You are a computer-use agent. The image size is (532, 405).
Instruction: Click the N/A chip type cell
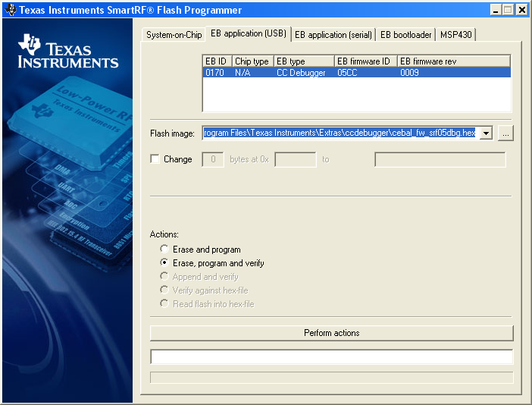point(243,72)
